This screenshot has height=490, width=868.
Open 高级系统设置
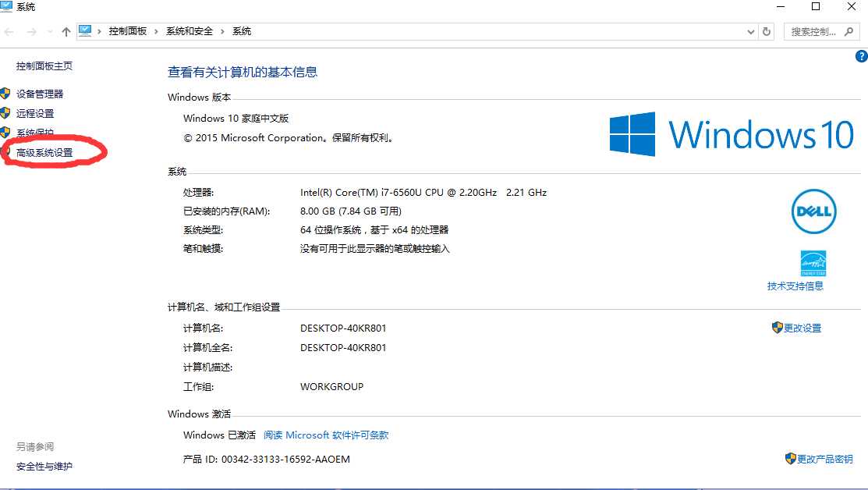(44, 152)
